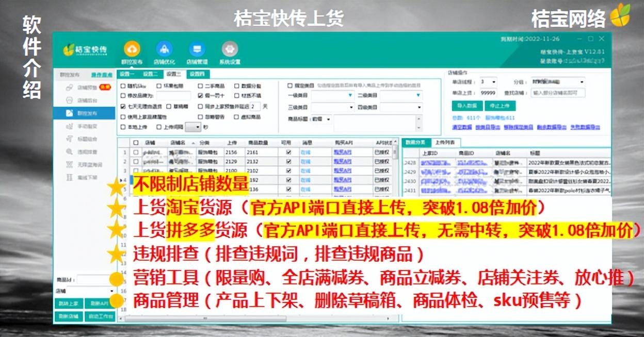
Task: Uncheck the 假一罚十 option
Action: (x=200, y=95)
